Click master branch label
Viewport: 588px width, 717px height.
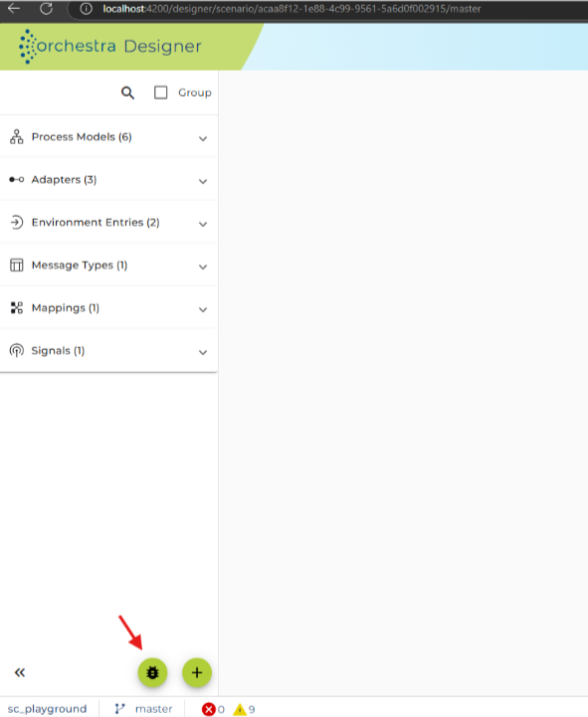click(x=154, y=709)
